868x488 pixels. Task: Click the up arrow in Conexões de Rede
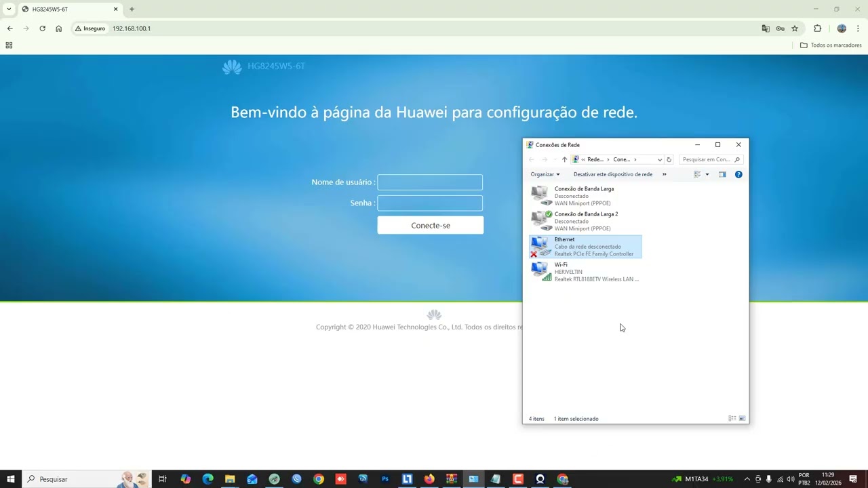[x=564, y=159]
